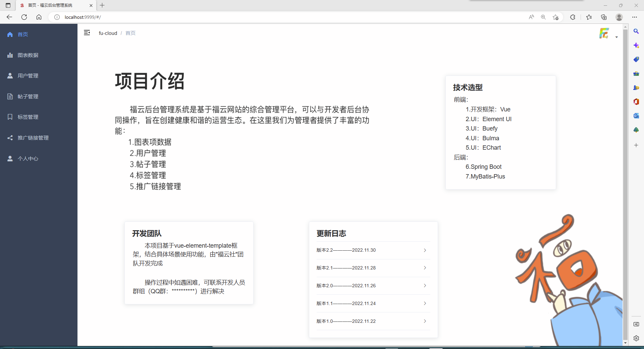Click the fu-cloud avatar logo top-right
Viewport: 644px width, 349px height.
tap(604, 33)
